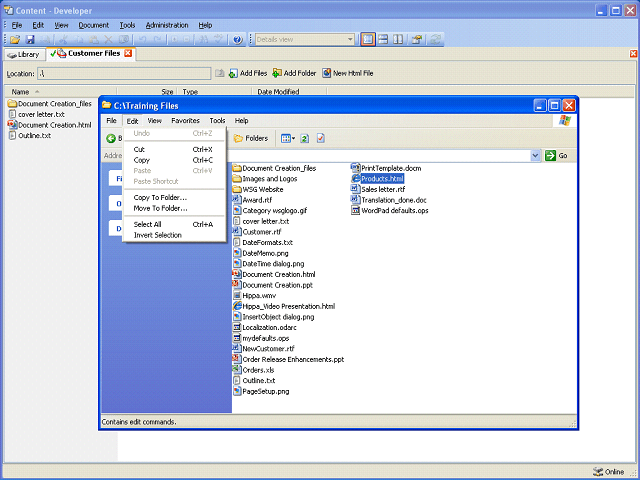Click the Back arrow in Training Files window

tap(111, 138)
